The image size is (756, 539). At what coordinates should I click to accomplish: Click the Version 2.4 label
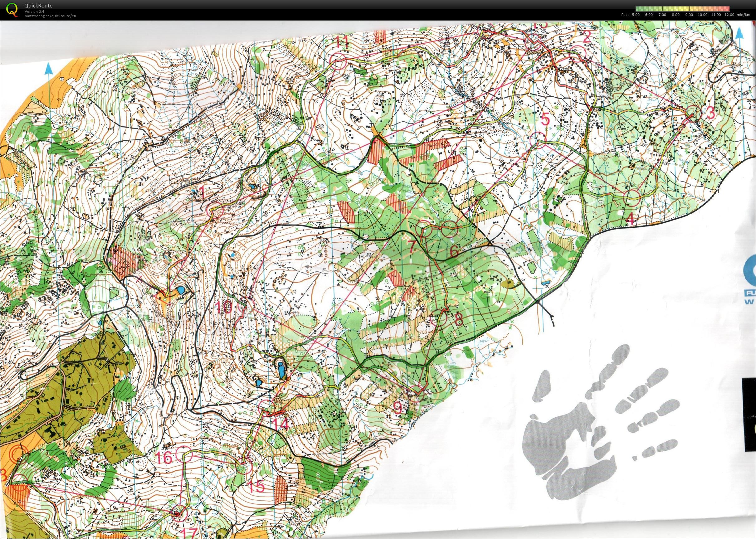34,12
